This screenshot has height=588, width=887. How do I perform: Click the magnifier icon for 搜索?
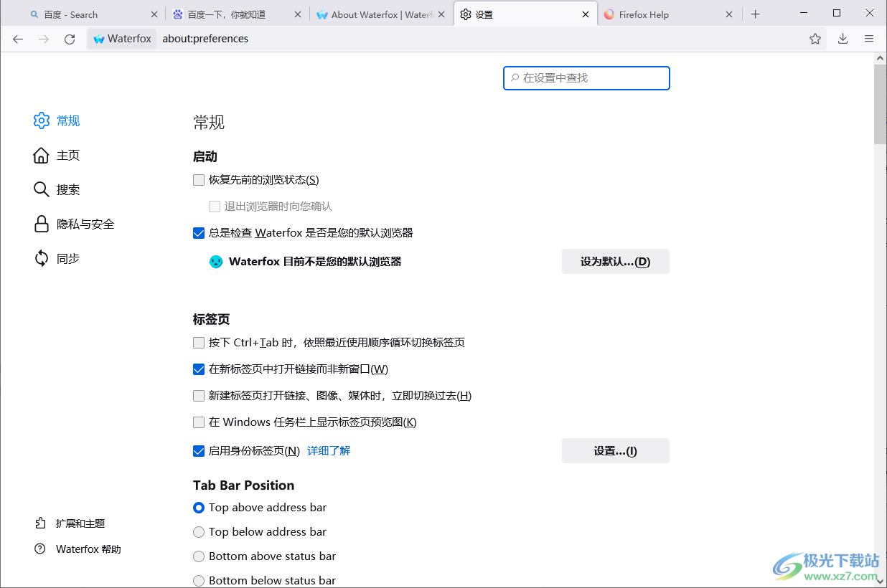[42, 189]
